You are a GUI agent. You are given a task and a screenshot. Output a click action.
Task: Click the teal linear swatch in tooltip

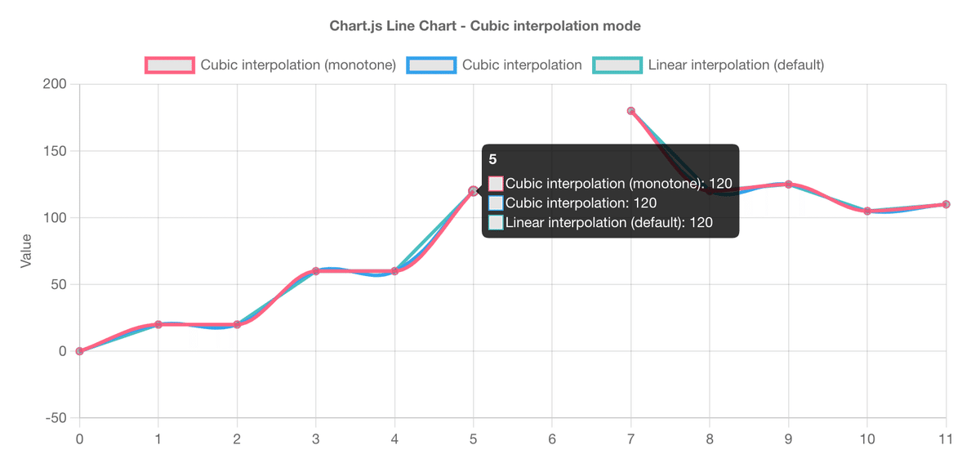coord(497,222)
